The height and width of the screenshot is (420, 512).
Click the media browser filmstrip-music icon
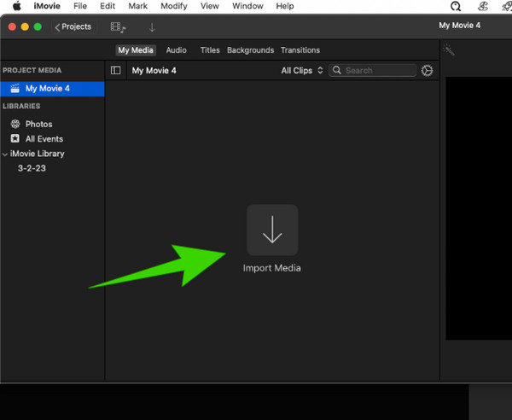[x=118, y=27]
